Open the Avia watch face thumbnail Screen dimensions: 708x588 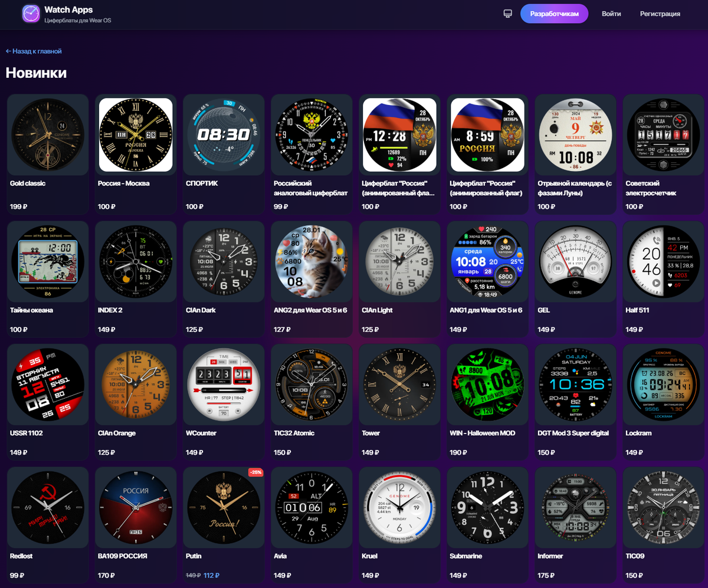click(x=312, y=508)
